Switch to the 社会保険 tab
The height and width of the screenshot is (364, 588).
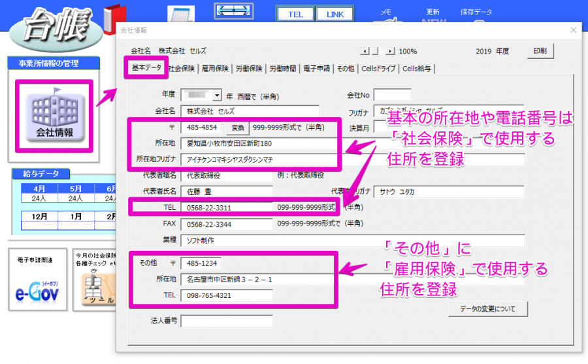click(x=182, y=69)
